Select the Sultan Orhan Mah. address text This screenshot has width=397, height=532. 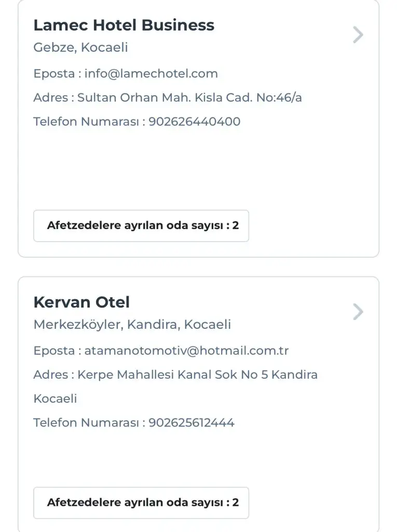pyautogui.click(x=189, y=98)
